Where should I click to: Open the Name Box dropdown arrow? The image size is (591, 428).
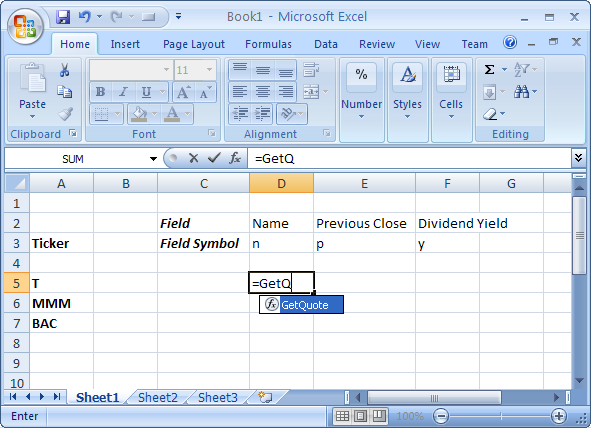[153, 159]
